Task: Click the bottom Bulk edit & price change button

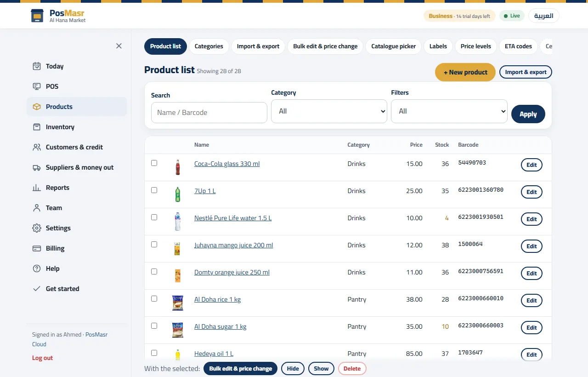Action: [x=241, y=369]
